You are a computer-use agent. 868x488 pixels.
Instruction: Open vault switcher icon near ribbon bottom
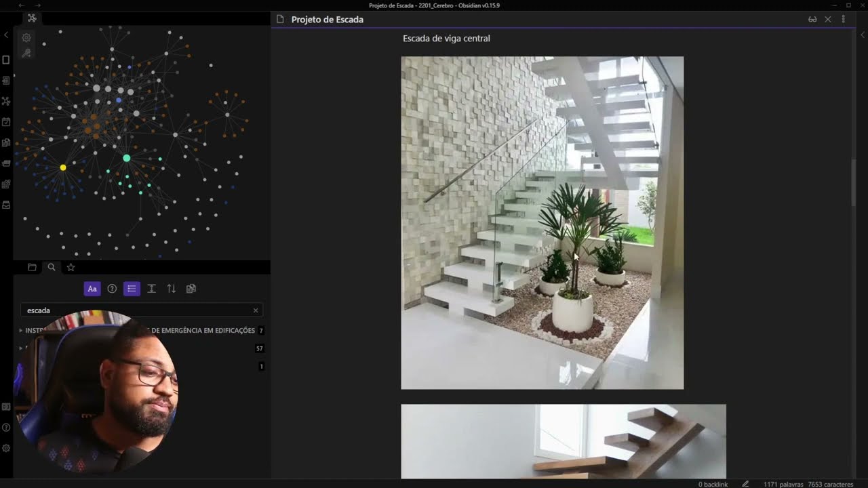[x=6, y=407]
